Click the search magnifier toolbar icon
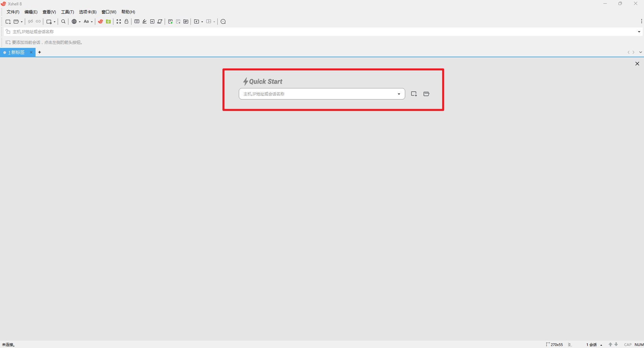 point(63,22)
